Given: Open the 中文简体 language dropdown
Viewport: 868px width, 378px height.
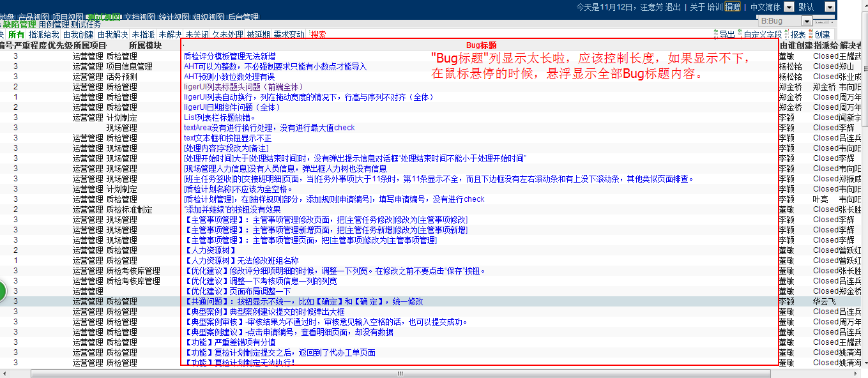Looking at the screenshot, I should click(772, 7).
